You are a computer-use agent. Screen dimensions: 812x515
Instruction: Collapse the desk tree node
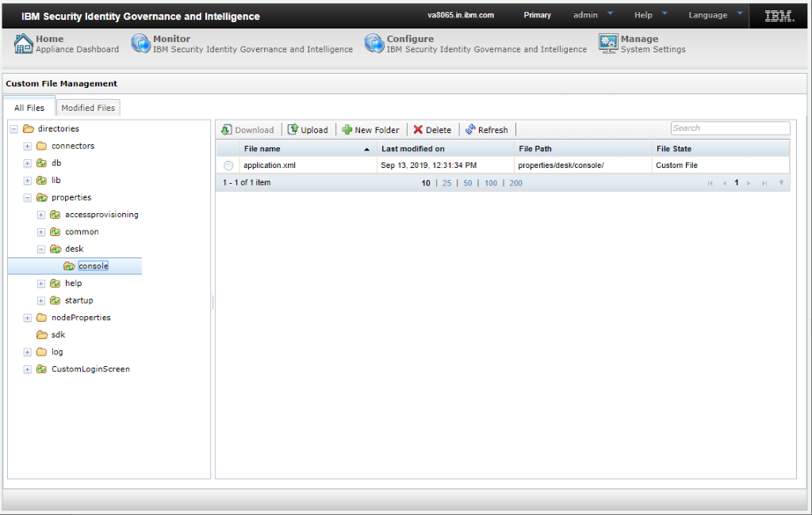pyautogui.click(x=41, y=249)
